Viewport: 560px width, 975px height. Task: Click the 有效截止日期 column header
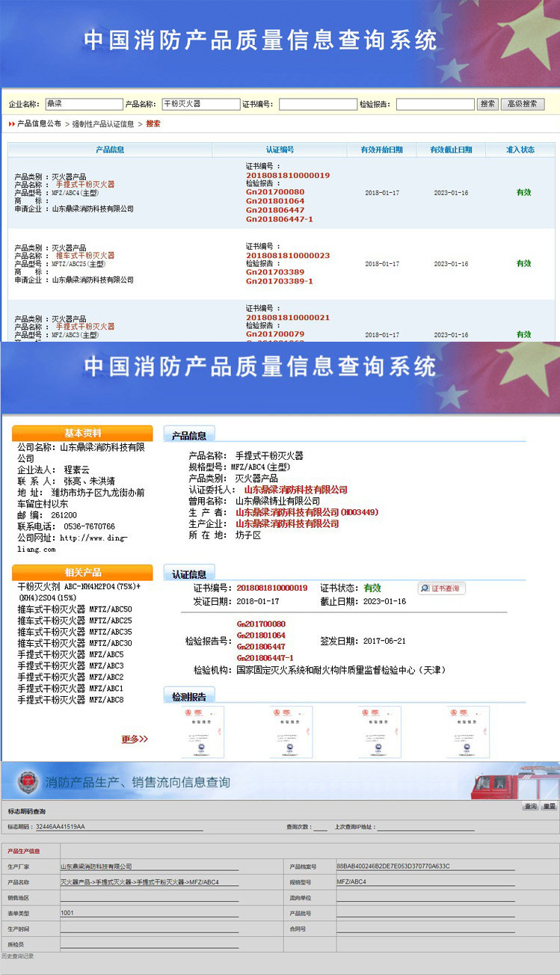click(x=451, y=150)
